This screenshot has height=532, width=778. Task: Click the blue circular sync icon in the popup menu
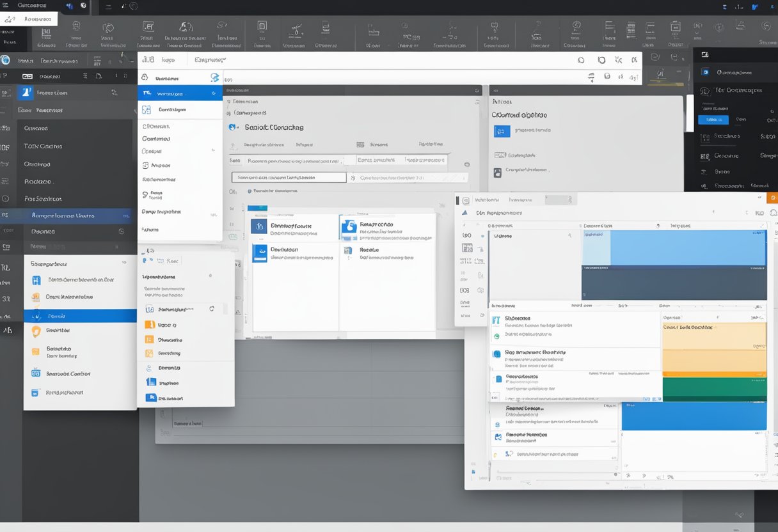point(214,78)
